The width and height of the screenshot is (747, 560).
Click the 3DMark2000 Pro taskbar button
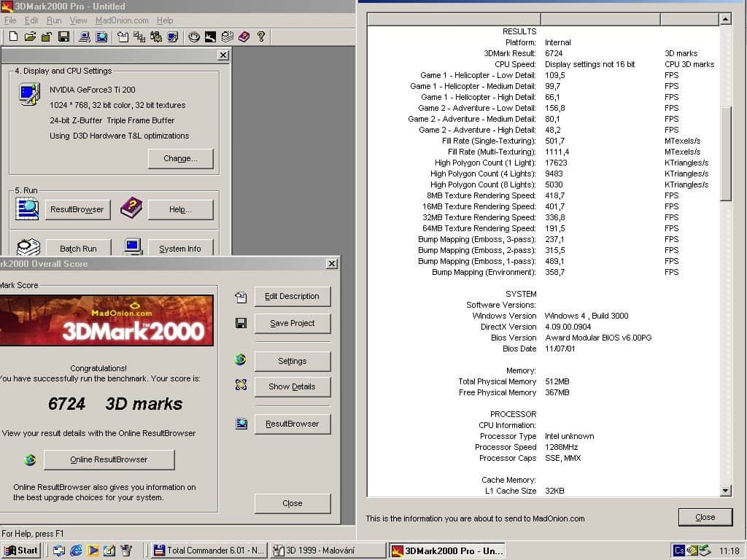447,551
